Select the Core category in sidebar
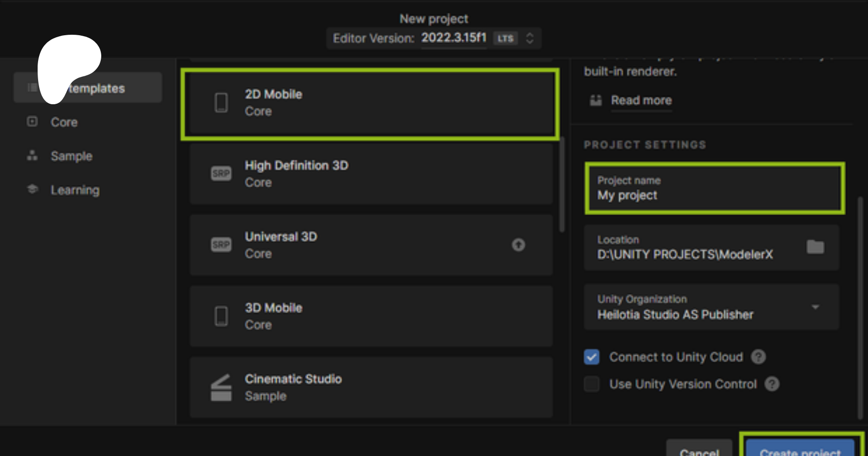 pyautogui.click(x=64, y=122)
